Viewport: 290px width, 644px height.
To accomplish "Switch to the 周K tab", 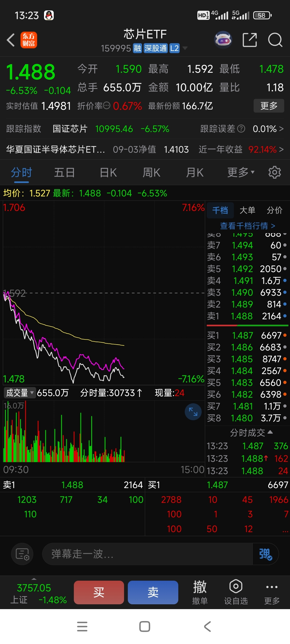I will 151,172.
